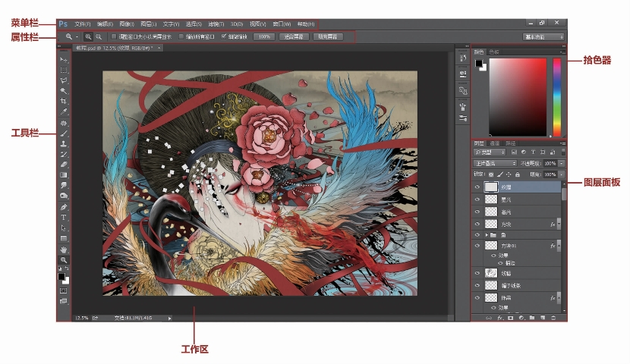Select the Clone Stamp tool
Screen dimensions: 630x364
tap(64, 143)
